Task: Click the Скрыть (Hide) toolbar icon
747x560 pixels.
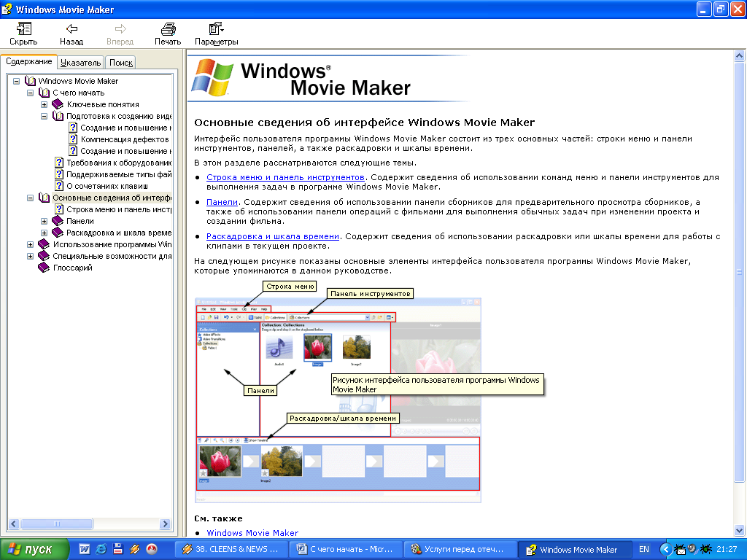Action: point(23,29)
